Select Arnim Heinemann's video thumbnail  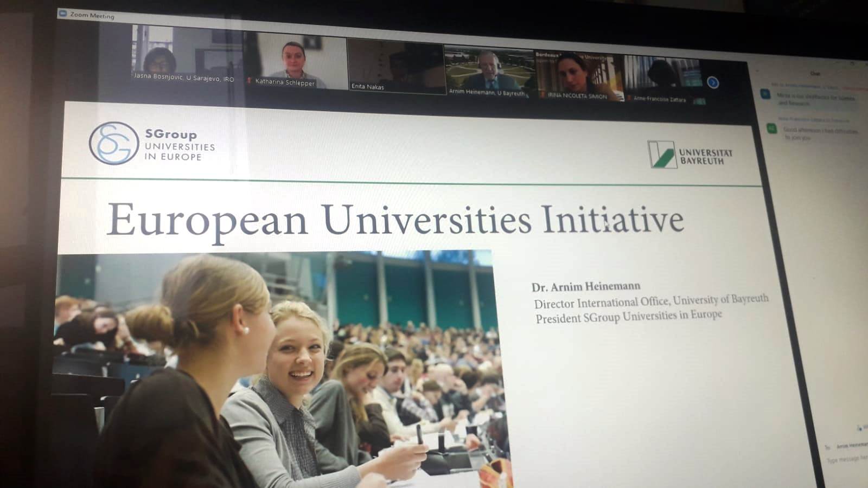489,71
